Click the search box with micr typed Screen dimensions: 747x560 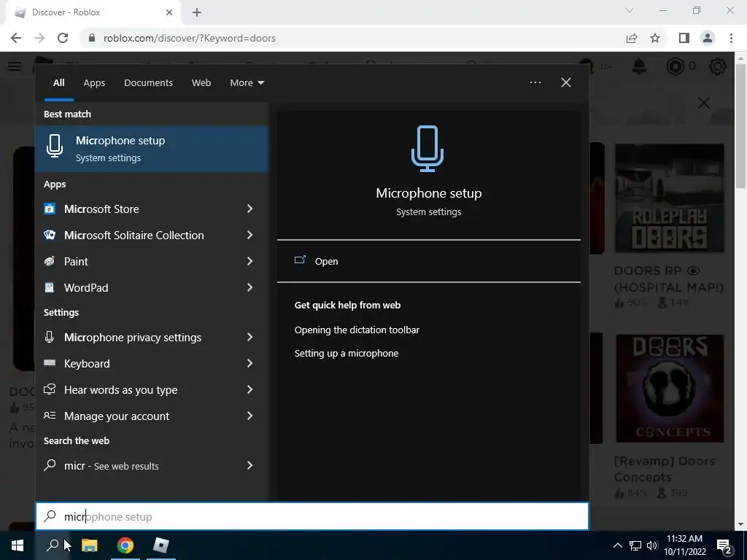coord(312,516)
